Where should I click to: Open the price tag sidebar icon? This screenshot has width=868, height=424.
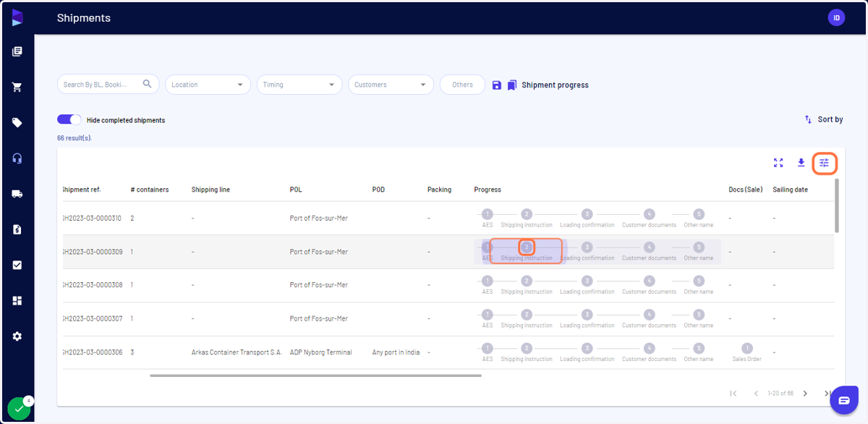pyautogui.click(x=17, y=122)
